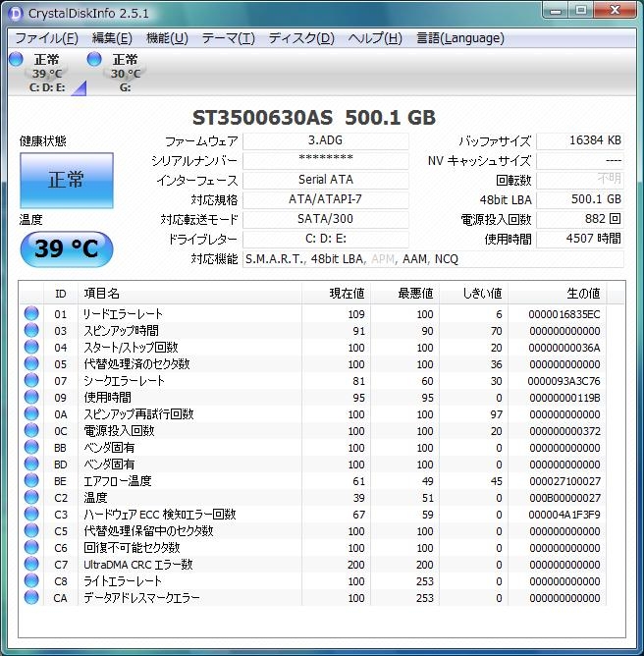Image resolution: width=644 pixels, height=656 pixels.
Task: Open the 編集(E) menu
Action: 112,38
